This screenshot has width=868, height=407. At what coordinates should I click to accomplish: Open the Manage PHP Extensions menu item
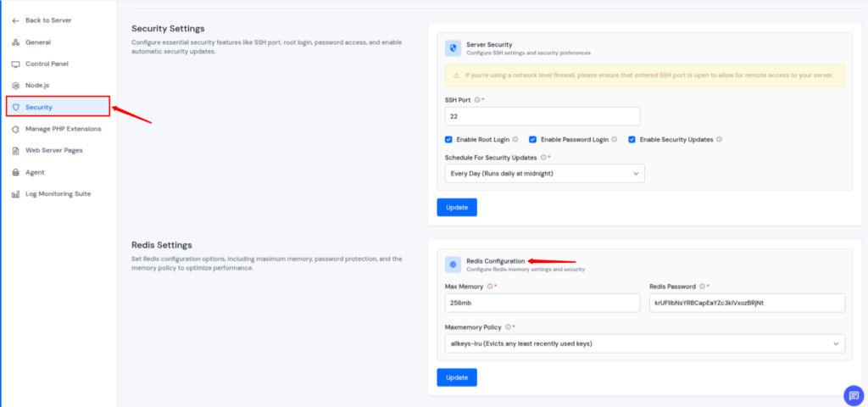point(63,129)
